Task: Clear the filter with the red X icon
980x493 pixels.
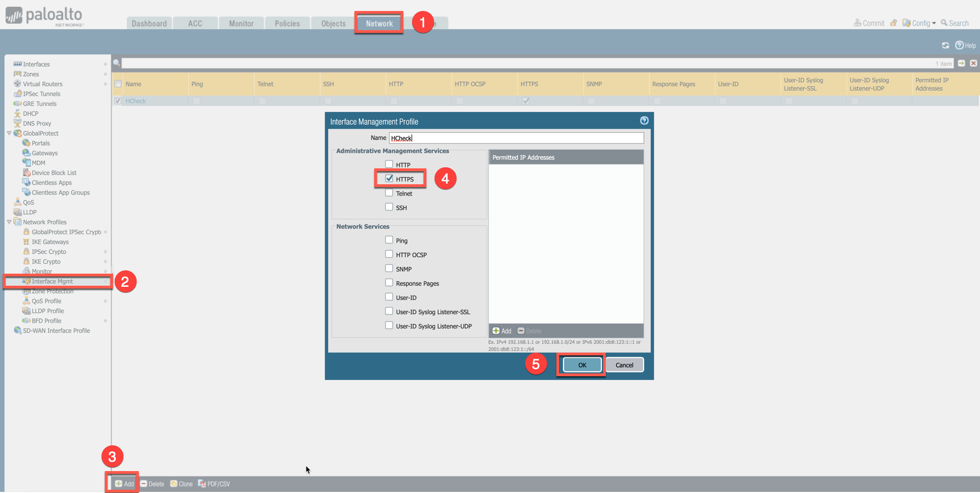Action: (x=973, y=63)
